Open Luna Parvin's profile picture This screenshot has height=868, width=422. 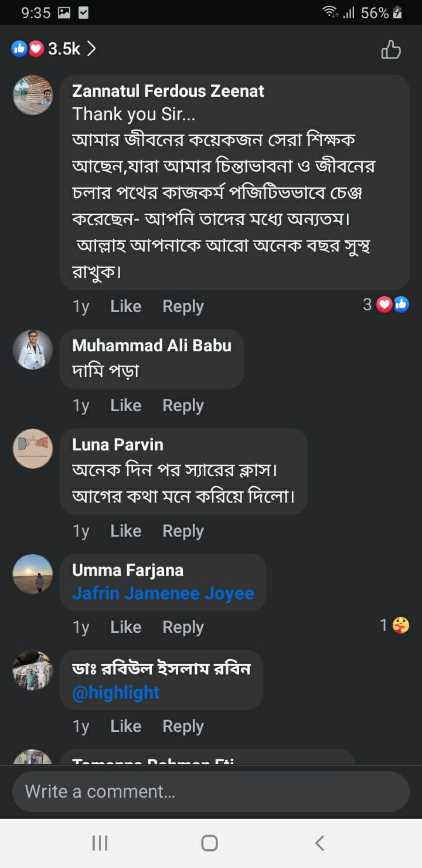(x=33, y=449)
